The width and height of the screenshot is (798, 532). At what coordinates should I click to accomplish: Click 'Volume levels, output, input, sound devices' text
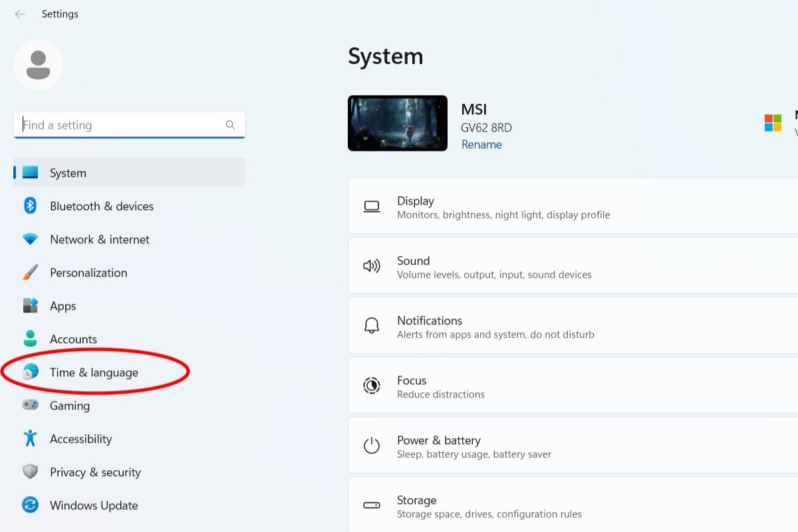[494, 275]
